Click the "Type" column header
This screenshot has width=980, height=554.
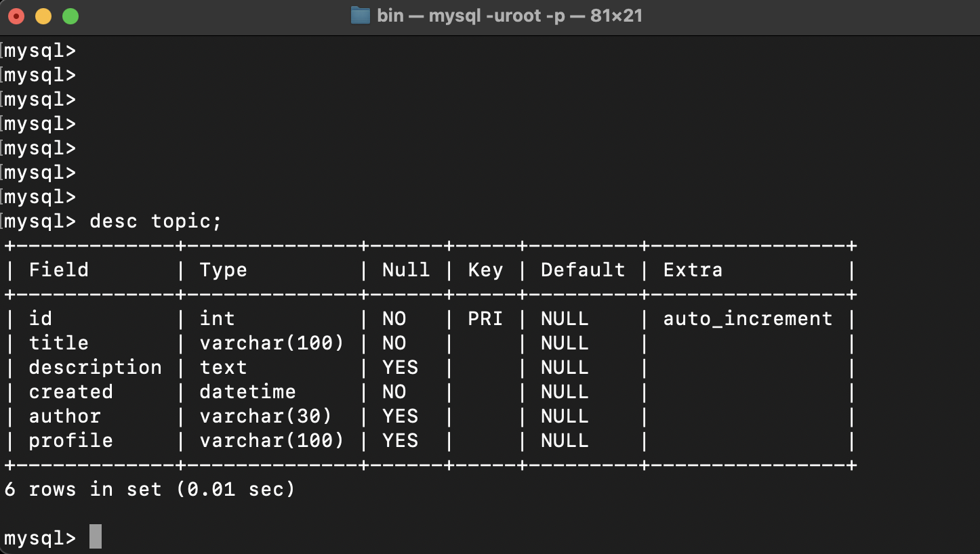[x=223, y=270]
